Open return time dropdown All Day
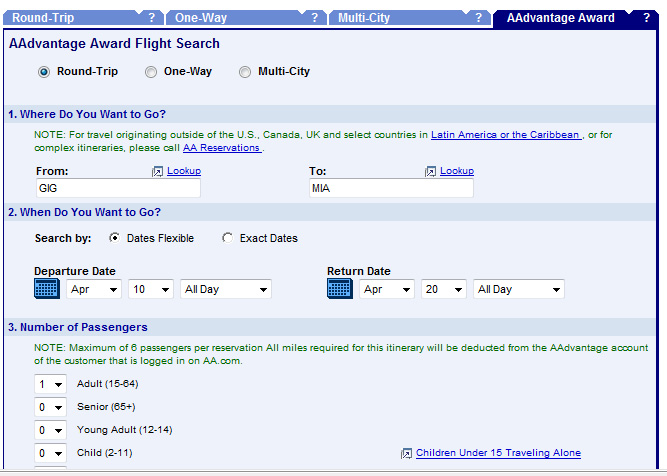The image size is (667, 476). [x=519, y=289]
